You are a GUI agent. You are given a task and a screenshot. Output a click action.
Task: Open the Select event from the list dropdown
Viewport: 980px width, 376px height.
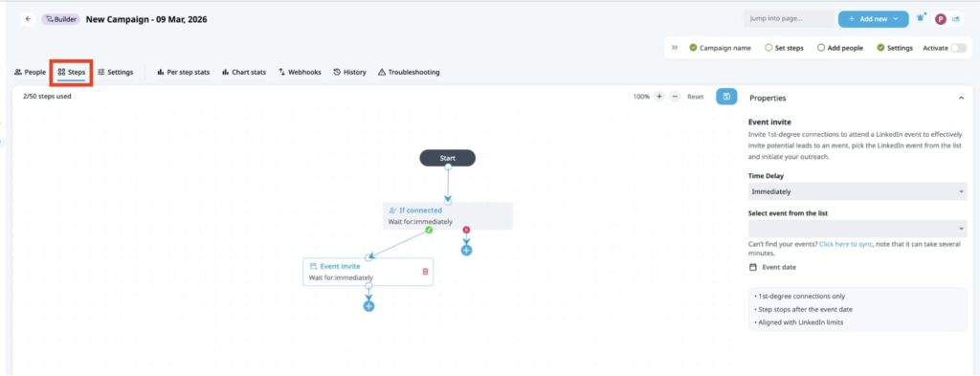coord(857,229)
